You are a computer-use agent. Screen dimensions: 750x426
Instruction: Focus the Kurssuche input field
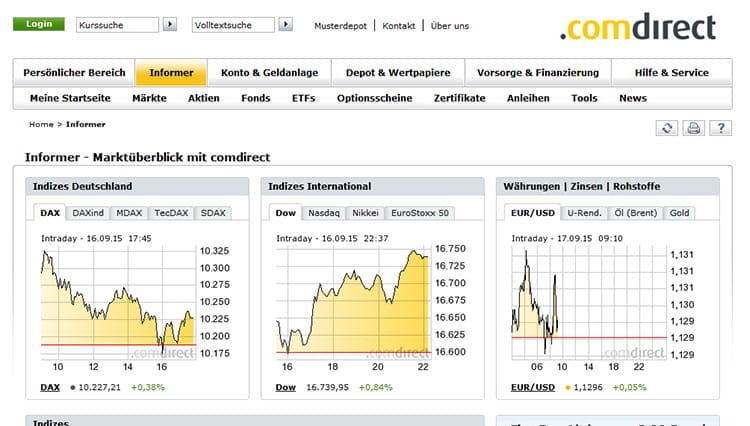click(117, 25)
